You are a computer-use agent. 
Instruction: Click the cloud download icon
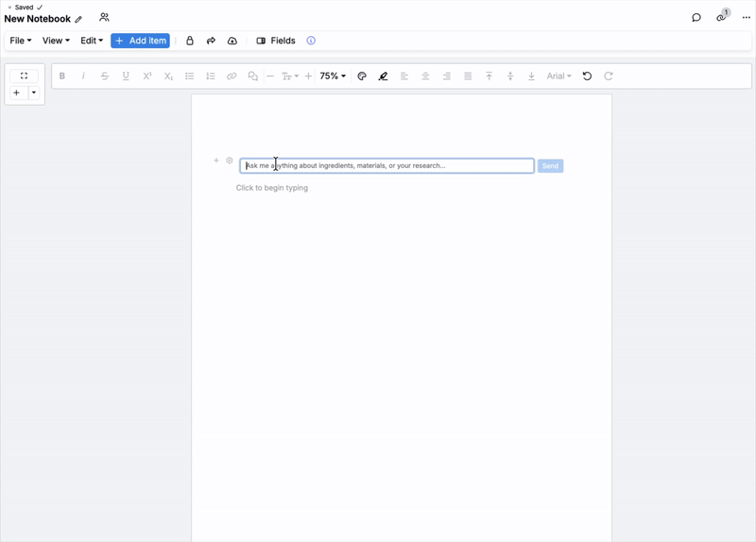point(232,41)
